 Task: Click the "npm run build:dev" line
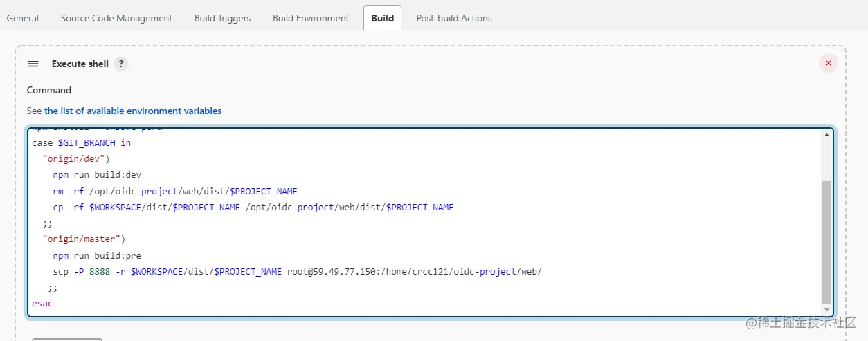(x=97, y=175)
